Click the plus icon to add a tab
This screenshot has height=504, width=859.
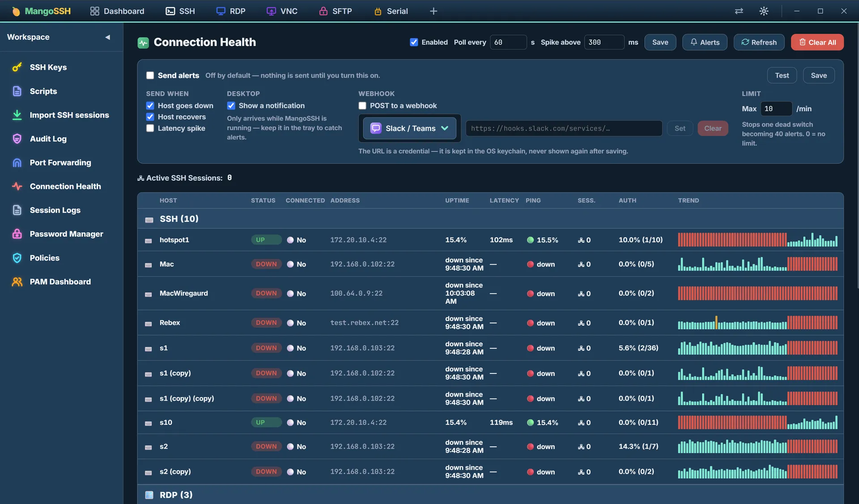pyautogui.click(x=433, y=11)
